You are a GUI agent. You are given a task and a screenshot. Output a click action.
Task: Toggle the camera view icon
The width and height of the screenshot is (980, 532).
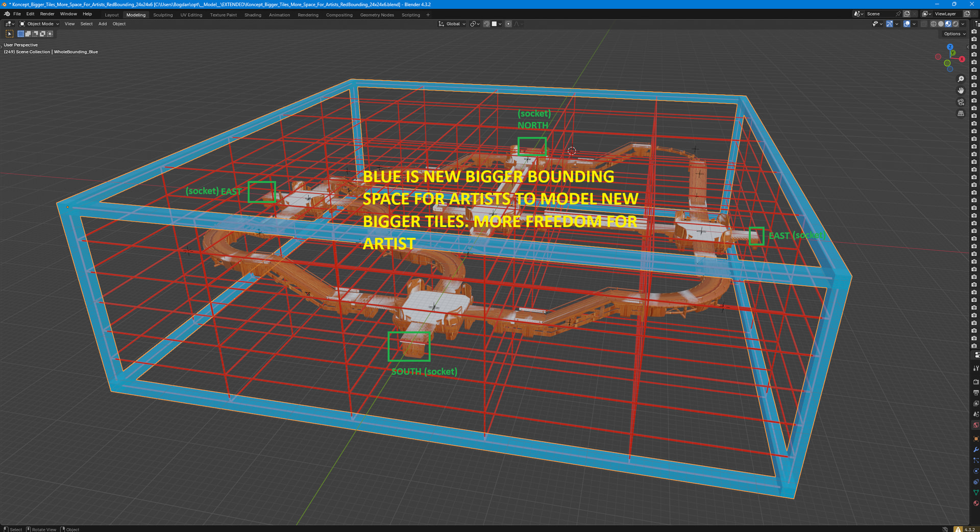tap(961, 102)
